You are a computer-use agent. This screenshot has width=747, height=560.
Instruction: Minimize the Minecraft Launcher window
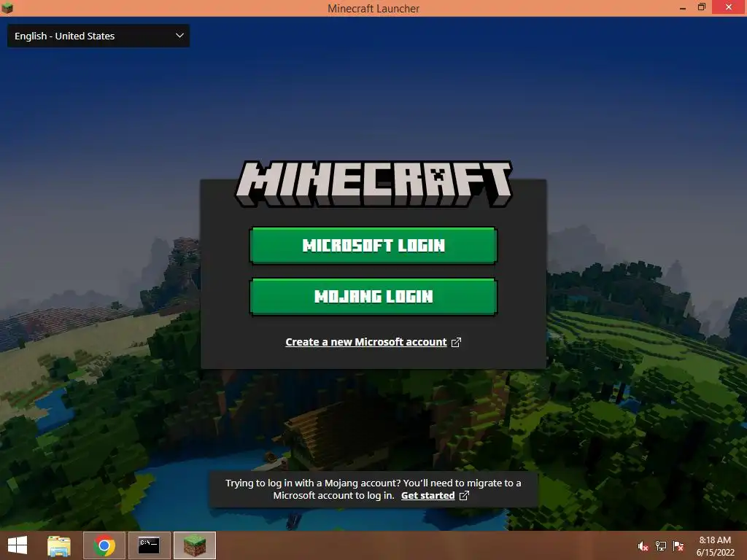683,7
